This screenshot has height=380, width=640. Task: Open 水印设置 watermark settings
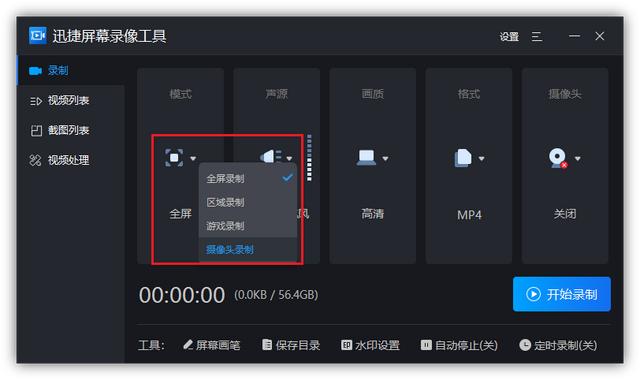coord(370,345)
